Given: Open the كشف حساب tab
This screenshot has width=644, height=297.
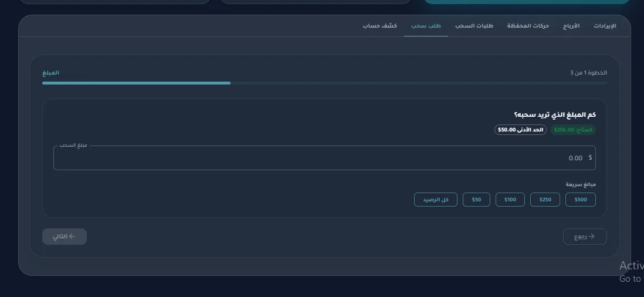Looking at the screenshot, I should pyautogui.click(x=380, y=26).
